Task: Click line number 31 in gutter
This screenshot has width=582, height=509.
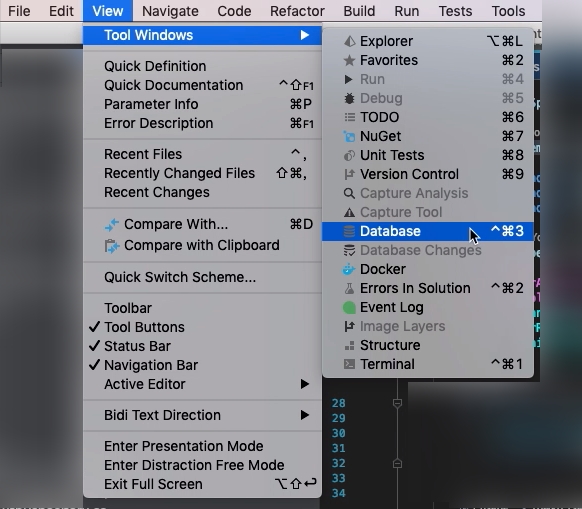Action: pyautogui.click(x=339, y=448)
